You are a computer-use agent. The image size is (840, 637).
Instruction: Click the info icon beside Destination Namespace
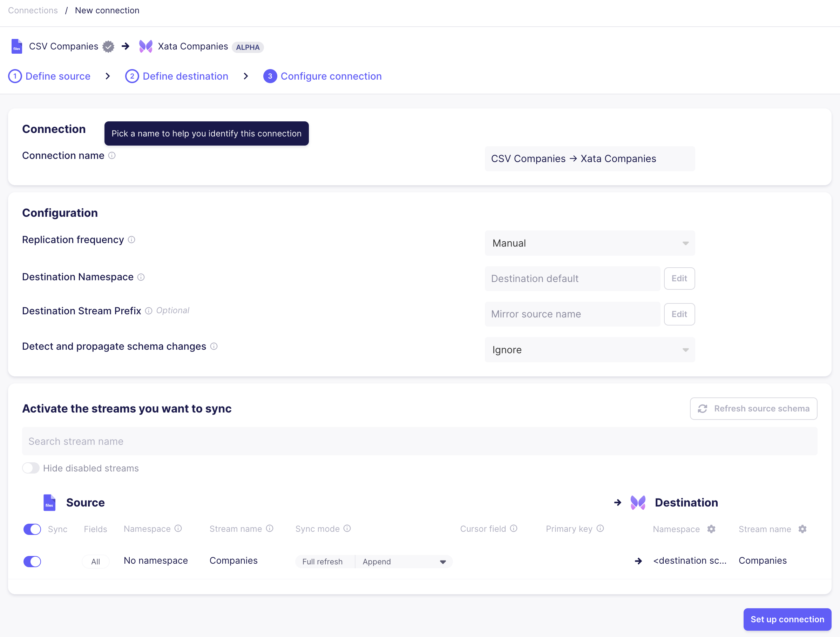pyautogui.click(x=141, y=277)
